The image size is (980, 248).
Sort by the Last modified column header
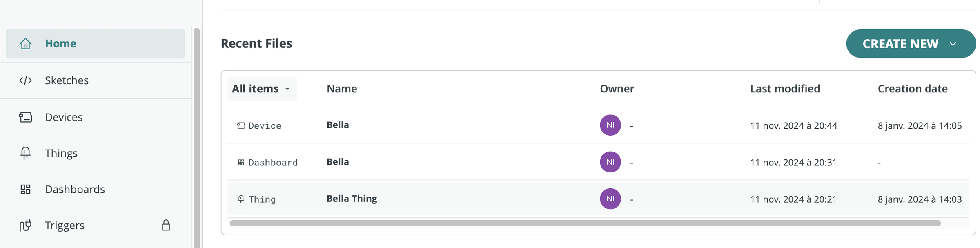pyautogui.click(x=785, y=89)
